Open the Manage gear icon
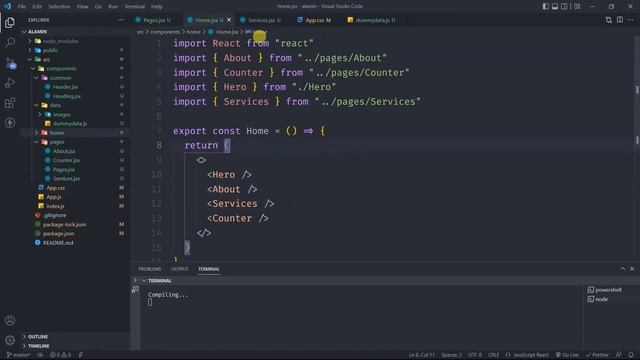The width and height of the screenshot is (640, 360). pyautogui.click(x=10, y=340)
